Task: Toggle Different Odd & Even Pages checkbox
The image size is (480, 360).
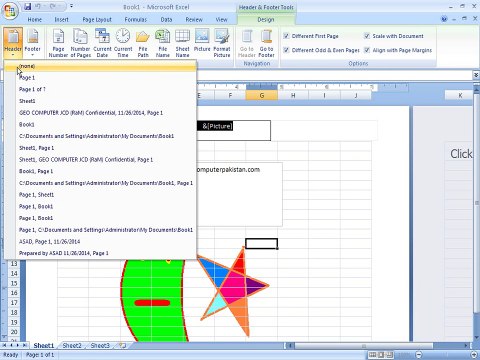Action: point(286,50)
